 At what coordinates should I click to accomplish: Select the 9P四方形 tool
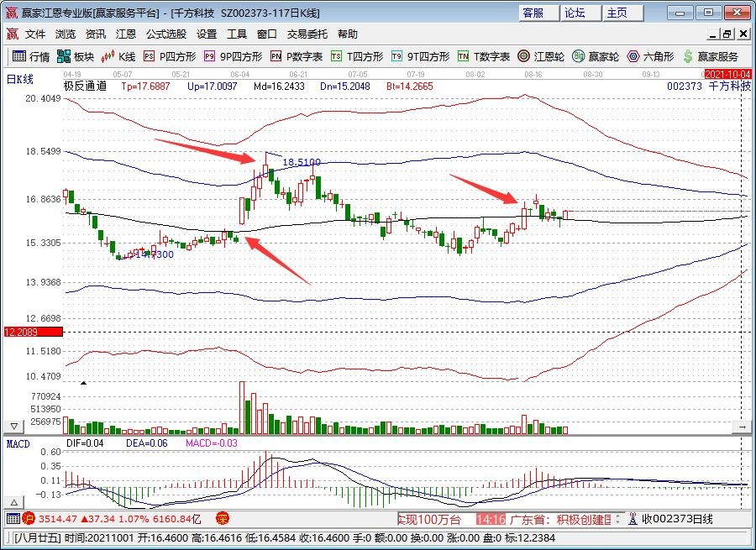(233, 57)
